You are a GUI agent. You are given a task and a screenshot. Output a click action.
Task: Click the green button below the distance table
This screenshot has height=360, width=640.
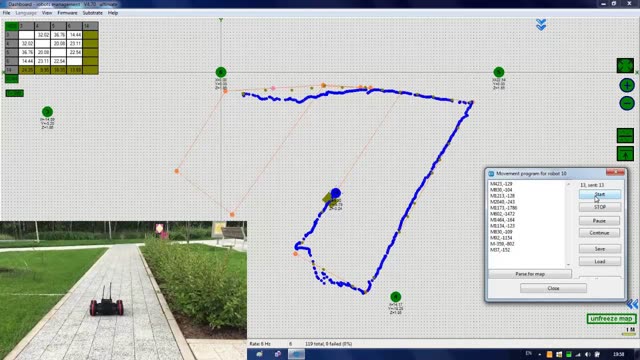(x=11, y=79)
